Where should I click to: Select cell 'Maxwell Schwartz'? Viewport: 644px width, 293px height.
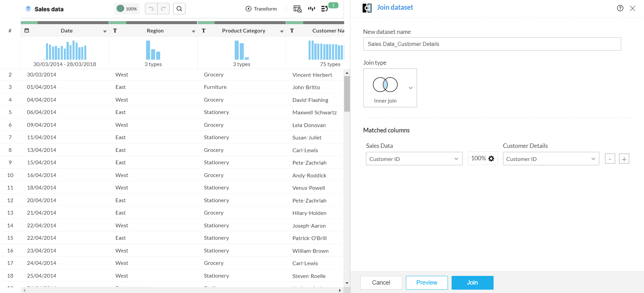315,112
